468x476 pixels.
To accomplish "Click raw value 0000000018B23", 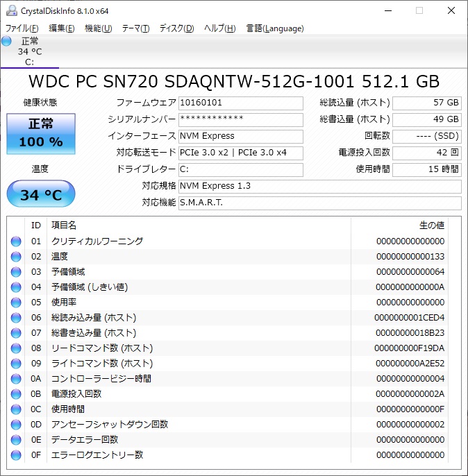I will (410, 333).
